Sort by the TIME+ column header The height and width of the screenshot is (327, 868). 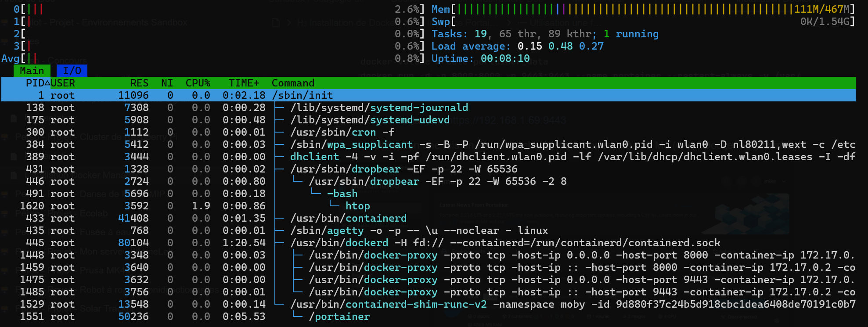[x=244, y=83]
